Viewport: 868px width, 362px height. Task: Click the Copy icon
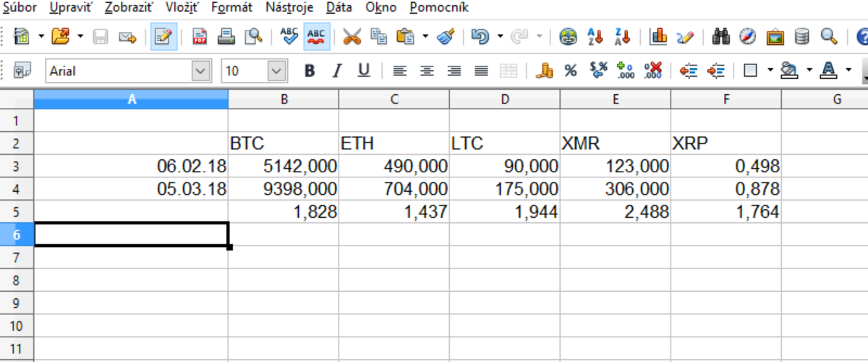tap(378, 36)
